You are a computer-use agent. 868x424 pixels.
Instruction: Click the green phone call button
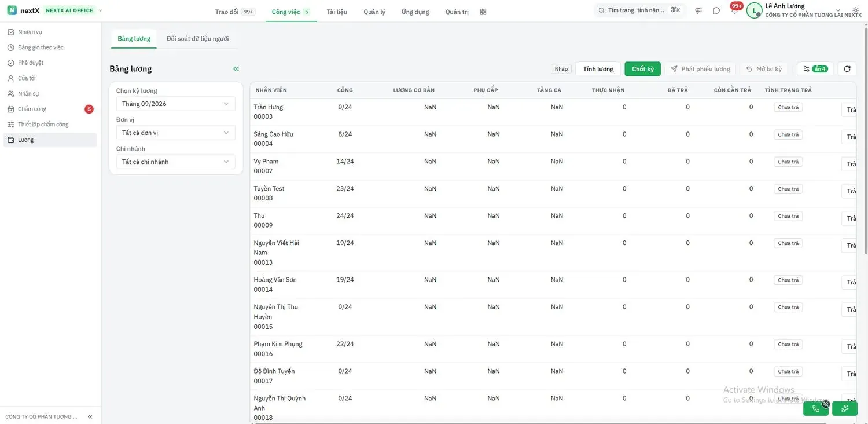coord(816,408)
